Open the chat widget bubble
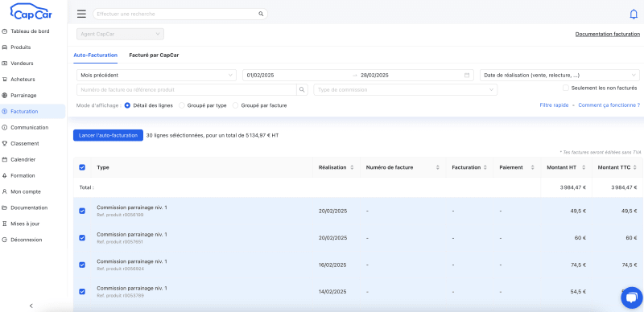The image size is (644, 312). point(632,298)
